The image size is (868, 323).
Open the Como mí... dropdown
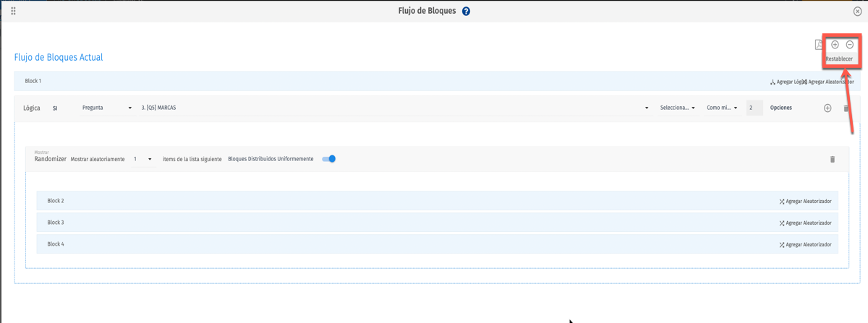point(723,108)
